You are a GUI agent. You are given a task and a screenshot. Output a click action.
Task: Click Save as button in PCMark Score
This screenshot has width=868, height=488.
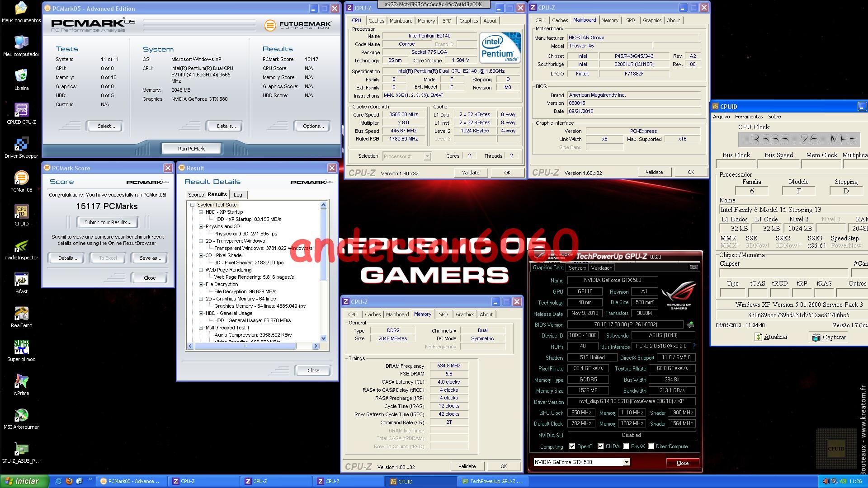(150, 258)
